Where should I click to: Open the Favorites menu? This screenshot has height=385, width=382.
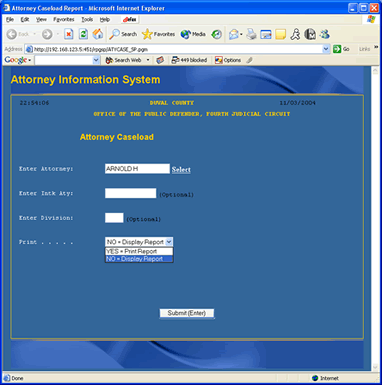[x=64, y=20]
